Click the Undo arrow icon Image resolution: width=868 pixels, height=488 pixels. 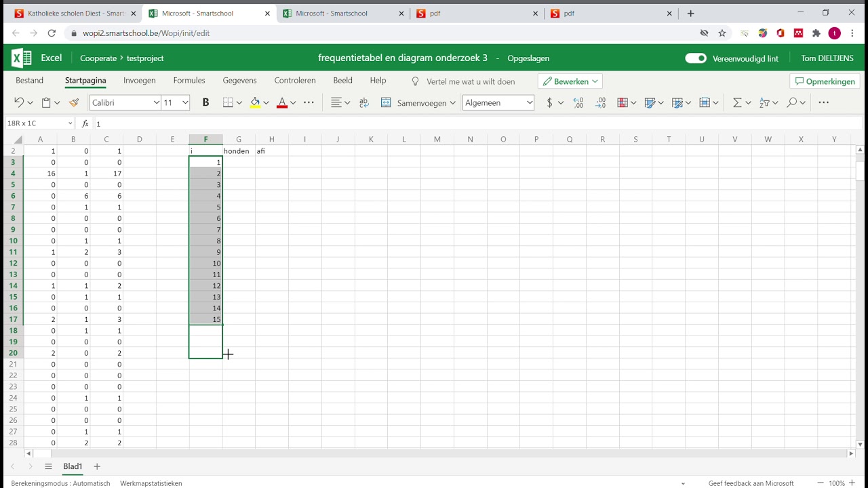19,102
